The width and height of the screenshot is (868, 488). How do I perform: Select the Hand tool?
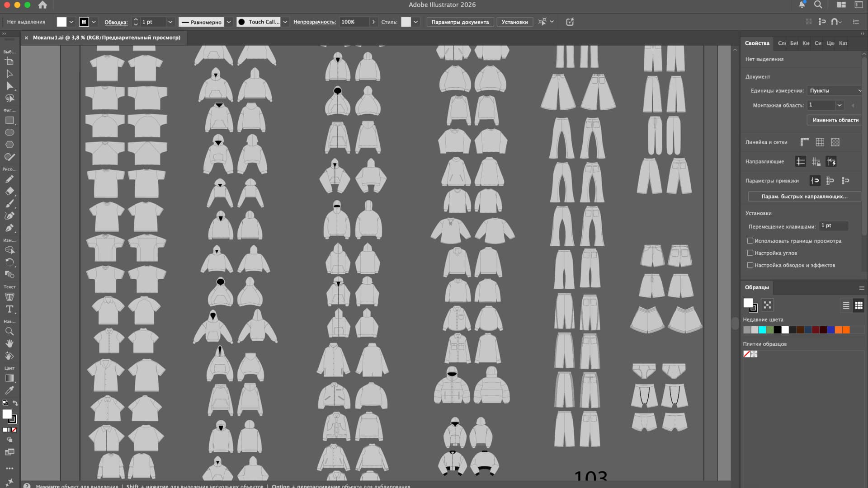point(9,343)
